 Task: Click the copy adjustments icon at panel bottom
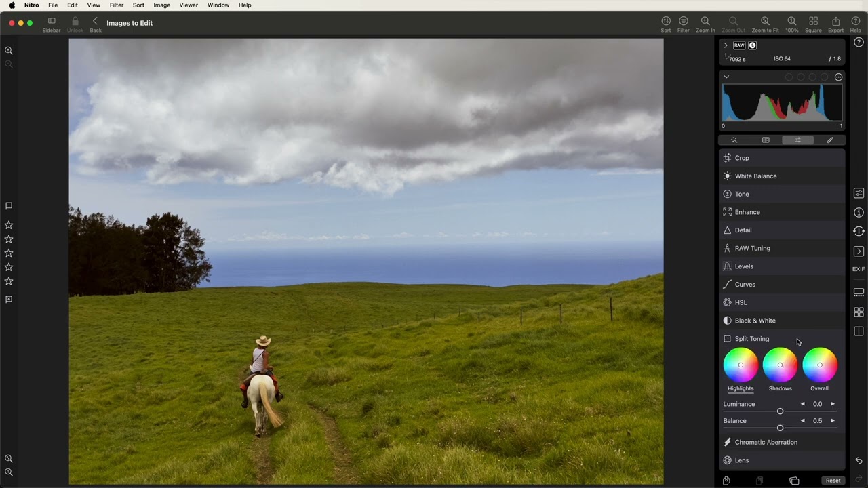pyautogui.click(x=726, y=481)
